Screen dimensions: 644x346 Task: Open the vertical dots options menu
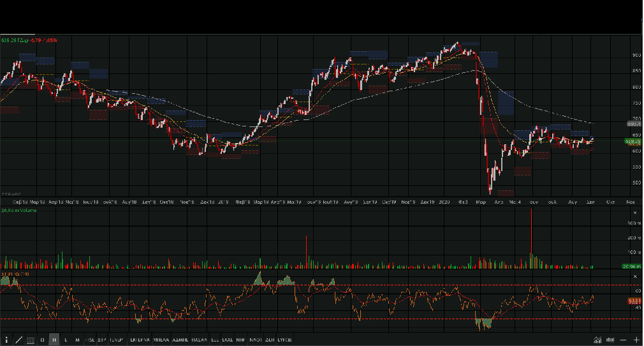coord(6,340)
